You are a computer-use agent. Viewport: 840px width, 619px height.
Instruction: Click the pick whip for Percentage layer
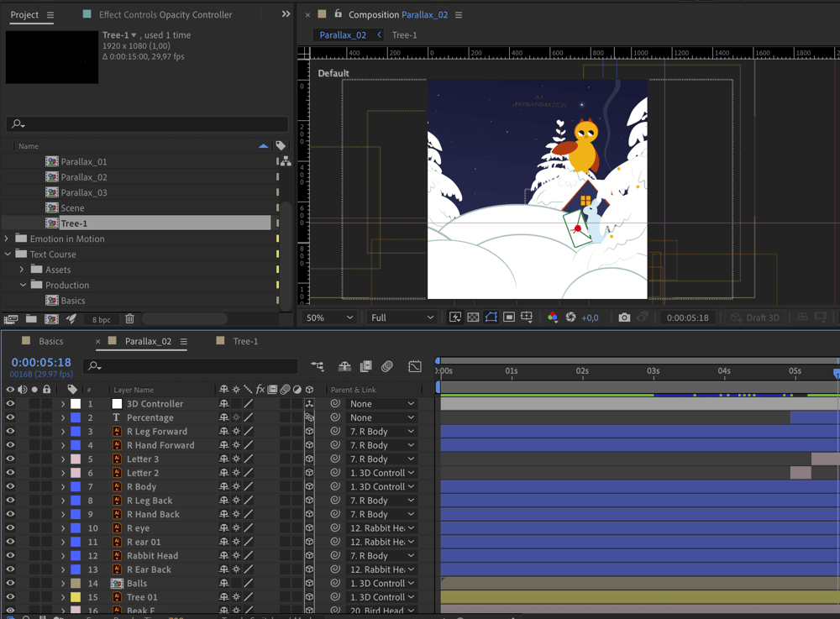click(x=335, y=417)
